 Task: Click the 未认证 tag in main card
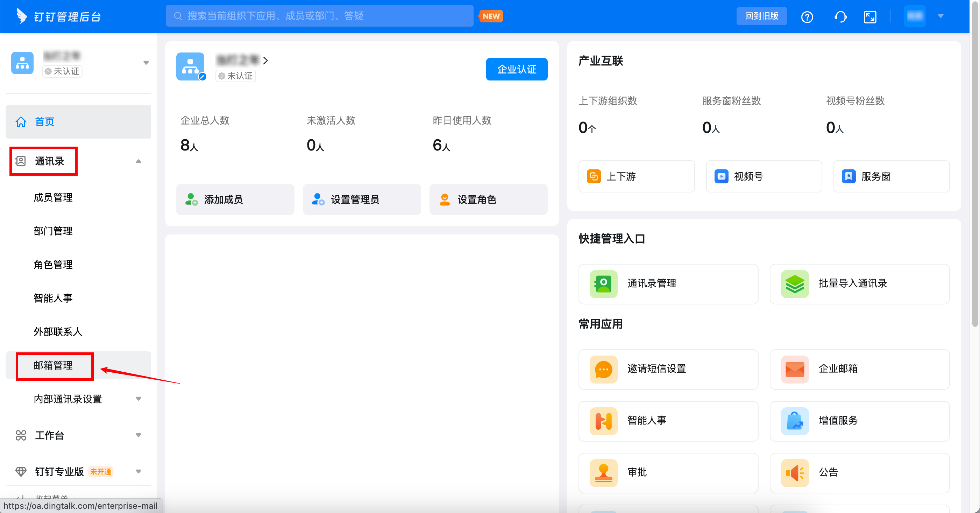coord(236,76)
